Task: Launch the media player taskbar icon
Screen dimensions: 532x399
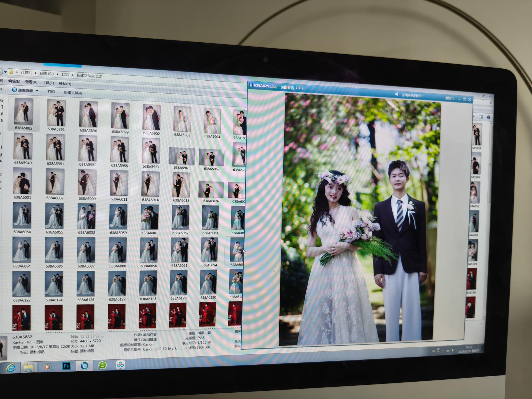Action: [x=47, y=367]
